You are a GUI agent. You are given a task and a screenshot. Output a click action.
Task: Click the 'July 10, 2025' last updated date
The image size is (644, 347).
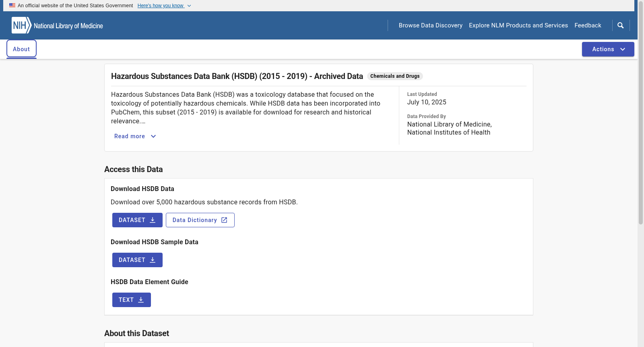click(427, 102)
